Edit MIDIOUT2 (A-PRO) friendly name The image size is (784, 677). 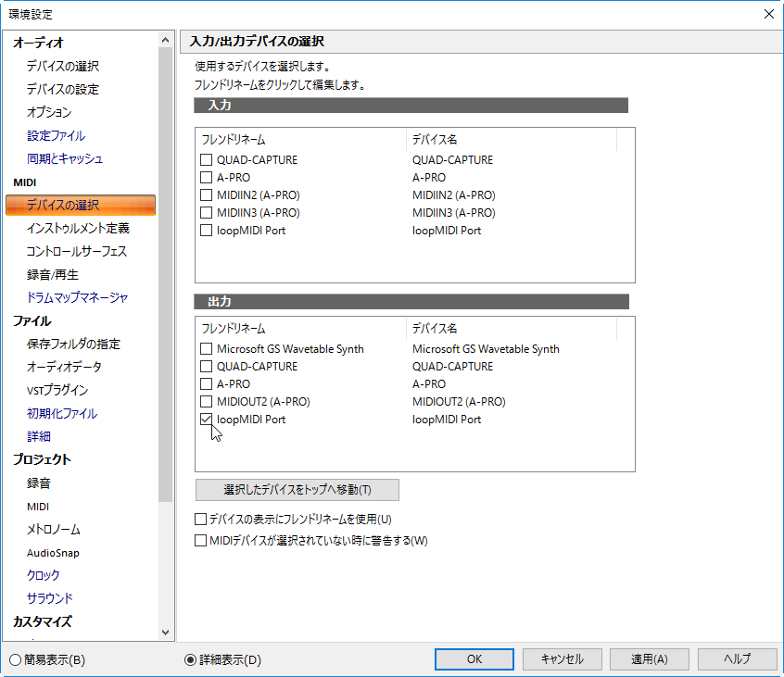click(x=263, y=402)
